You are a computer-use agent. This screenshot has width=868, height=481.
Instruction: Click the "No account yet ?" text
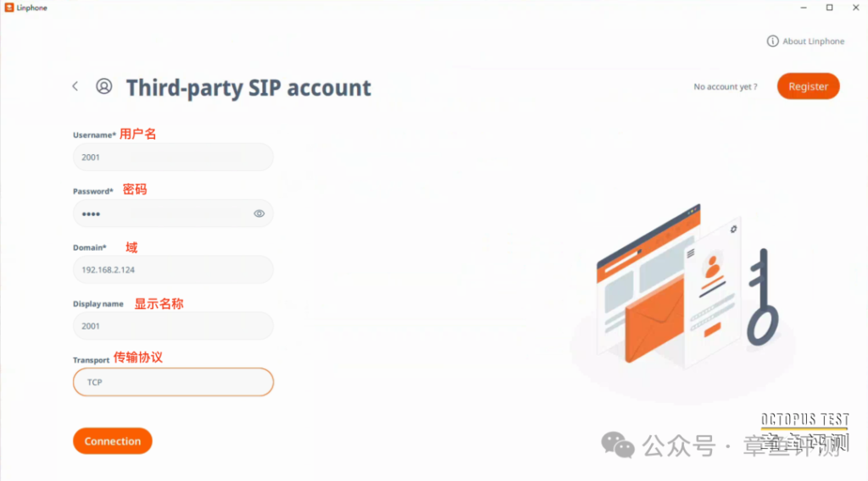coord(725,86)
